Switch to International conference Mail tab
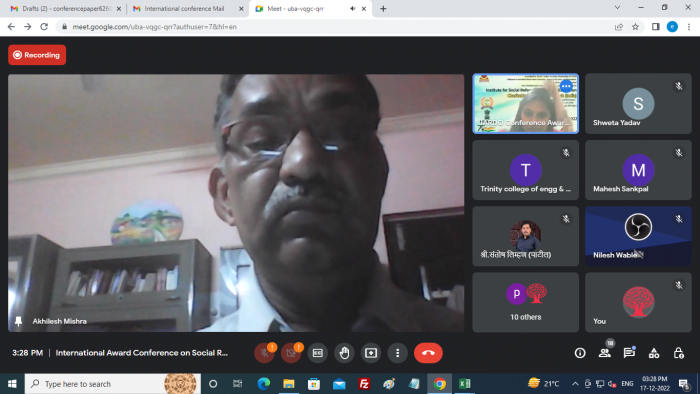The image size is (700, 394). coord(188,8)
